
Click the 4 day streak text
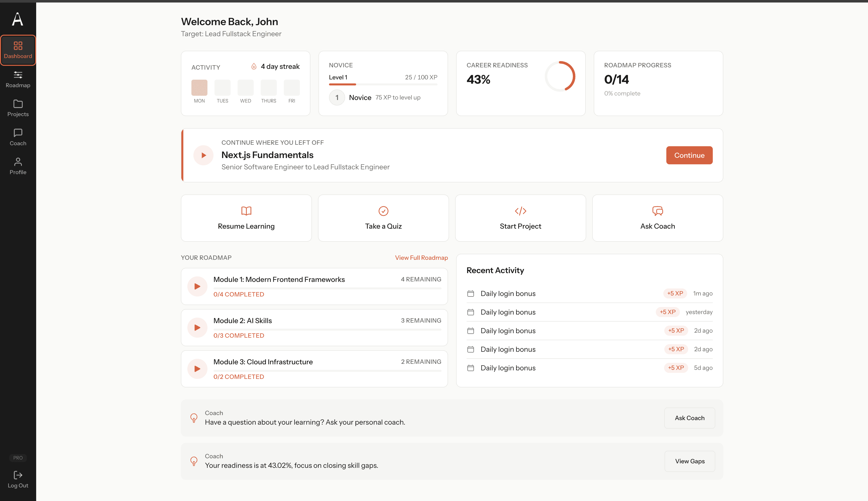click(x=280, y=66)
